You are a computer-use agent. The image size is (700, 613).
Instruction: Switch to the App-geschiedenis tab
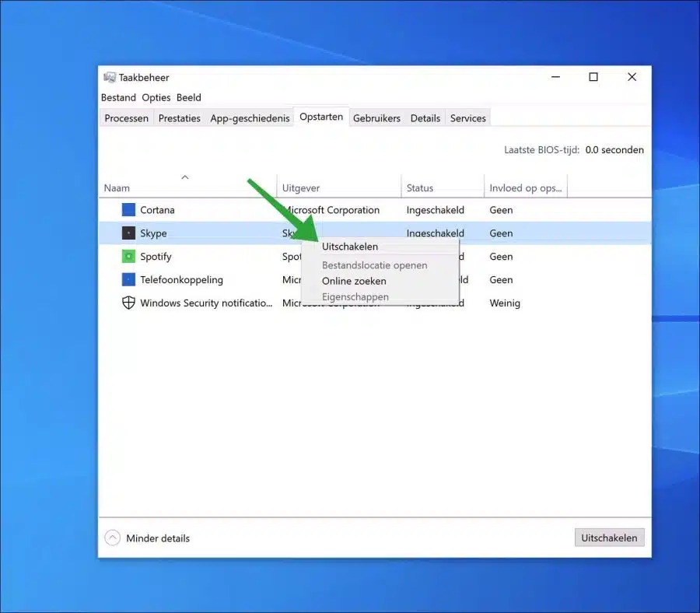(x=250, y=118)
